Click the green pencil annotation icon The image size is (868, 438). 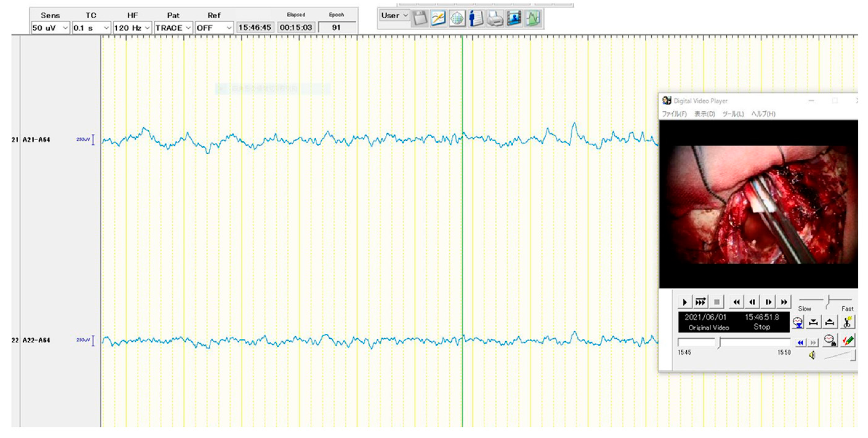click(x=847, y=340)
